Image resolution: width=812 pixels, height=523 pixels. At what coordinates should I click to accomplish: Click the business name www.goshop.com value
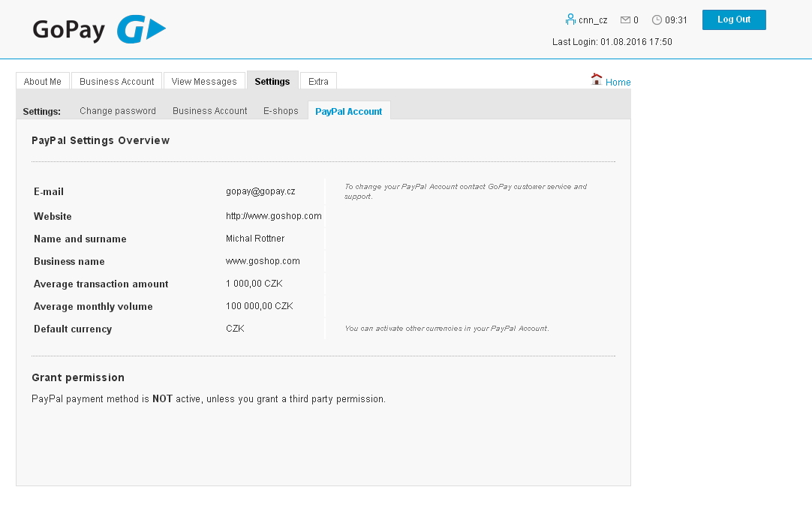tap(263, 261)
